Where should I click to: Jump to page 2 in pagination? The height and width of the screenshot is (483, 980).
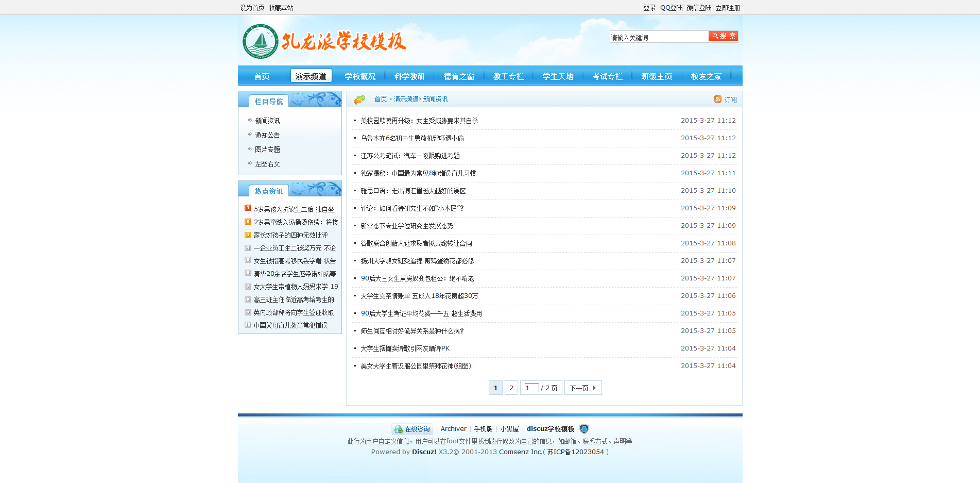point(511,388)
